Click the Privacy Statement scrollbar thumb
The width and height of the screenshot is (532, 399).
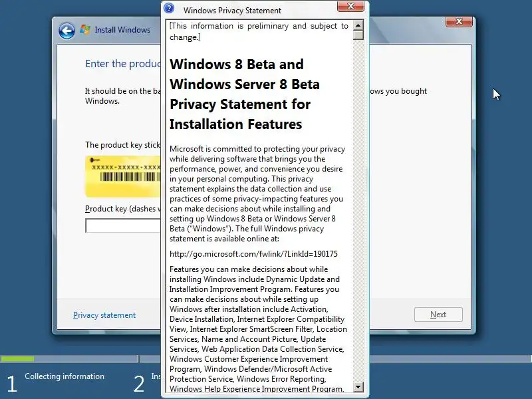coord(358,35)
